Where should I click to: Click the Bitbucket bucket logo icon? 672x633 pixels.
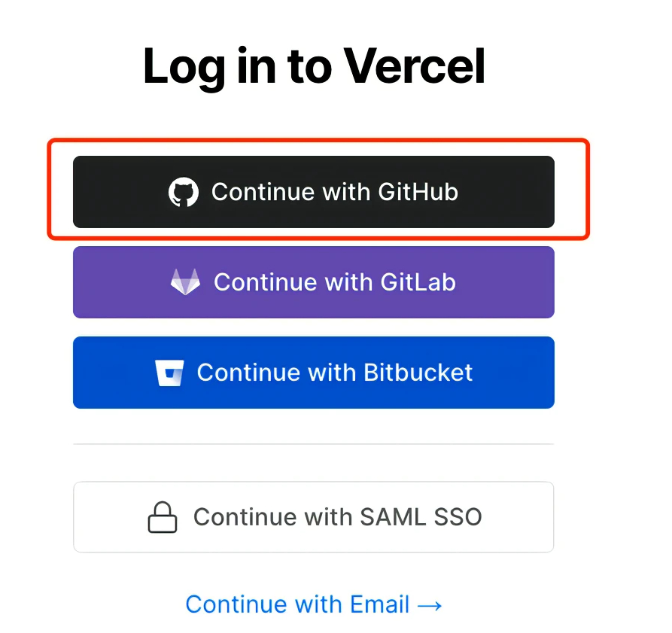[x=169, y=373]
